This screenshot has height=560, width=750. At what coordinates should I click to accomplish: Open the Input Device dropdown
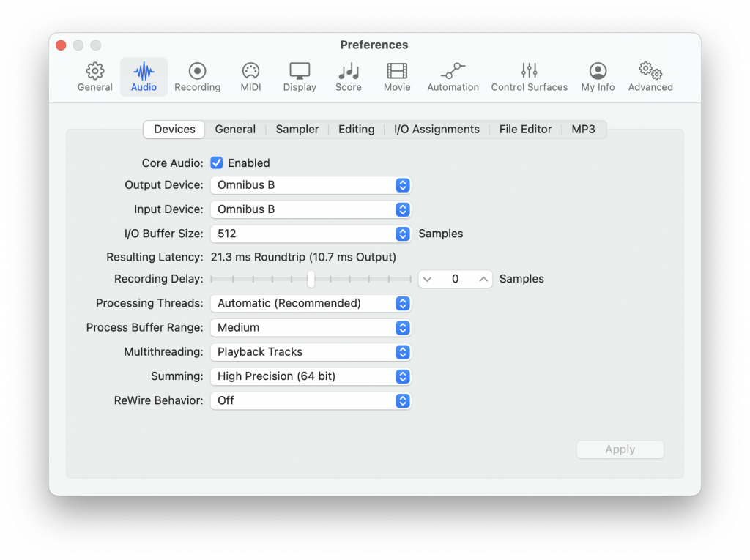click(311, 209)
